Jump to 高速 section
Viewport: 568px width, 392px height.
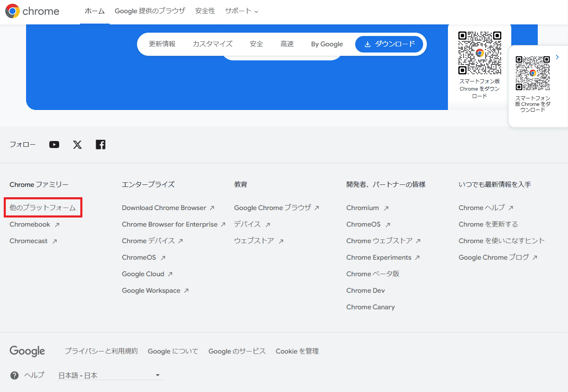287,44
